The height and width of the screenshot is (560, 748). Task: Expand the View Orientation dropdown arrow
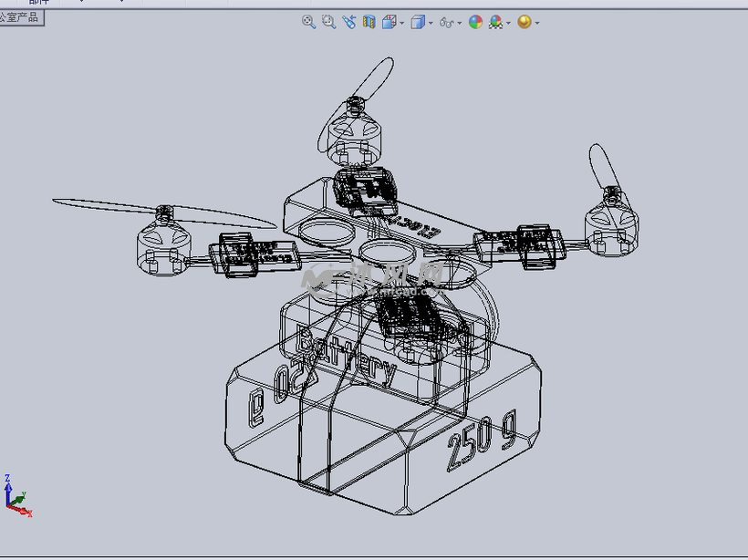pyautogui.click(x=401, y=23)
